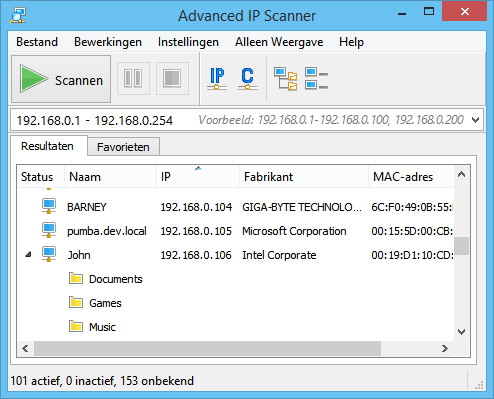Click the IP range toolbar icon
This screenshot has width=494, height=399.
217,79
